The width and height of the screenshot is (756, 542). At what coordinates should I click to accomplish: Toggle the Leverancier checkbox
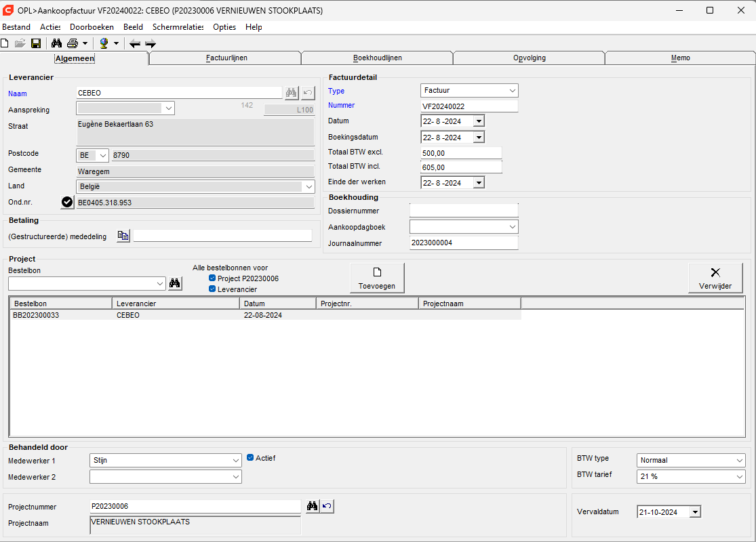(x=212, y=289)
